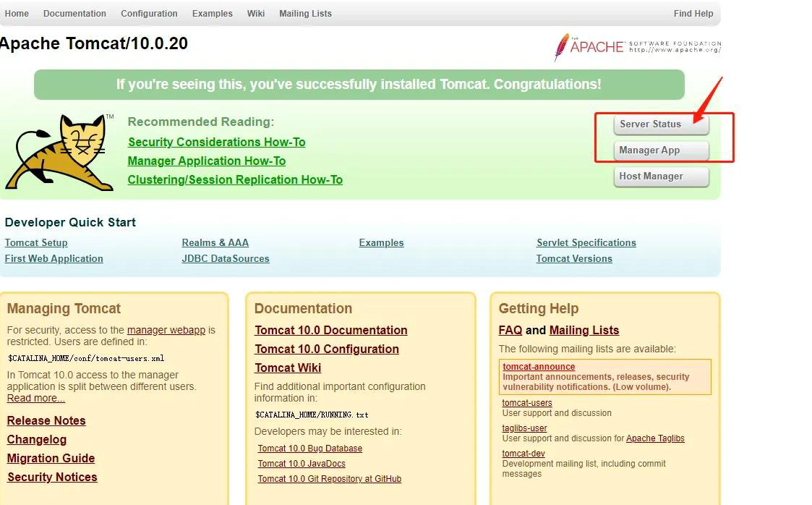Open the Servlet Specifications link
812x505 pixels.
point(586,243)
